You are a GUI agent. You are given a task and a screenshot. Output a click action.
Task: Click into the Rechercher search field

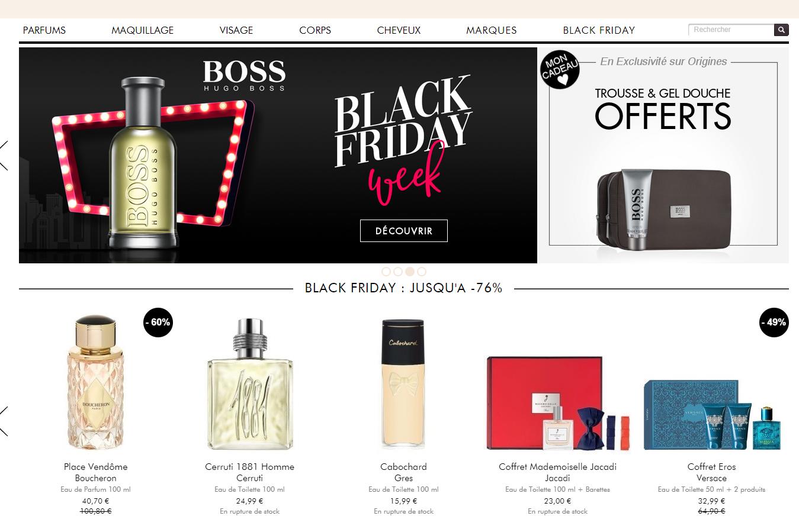click(x=731, y=30)
